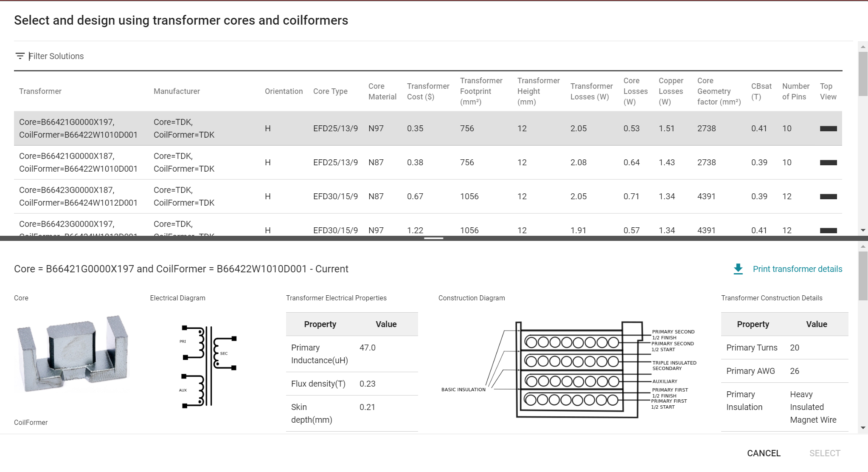Image resolution: width=868 pixels, height=472 pixels.
Task: Click Primary Turns value 20
Action: (795, 348)
